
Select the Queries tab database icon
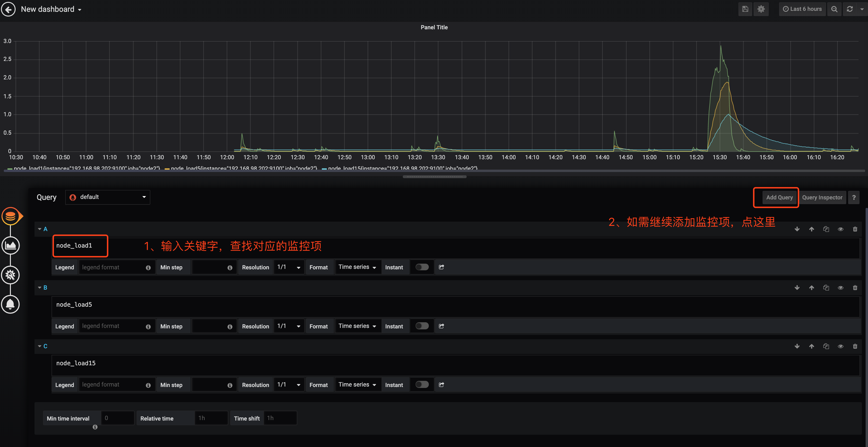point(11,216)
